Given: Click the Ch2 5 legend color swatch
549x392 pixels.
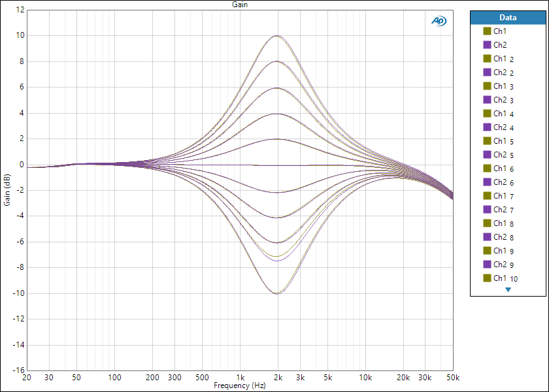Looking at the screenshot, I should point(487,155).
